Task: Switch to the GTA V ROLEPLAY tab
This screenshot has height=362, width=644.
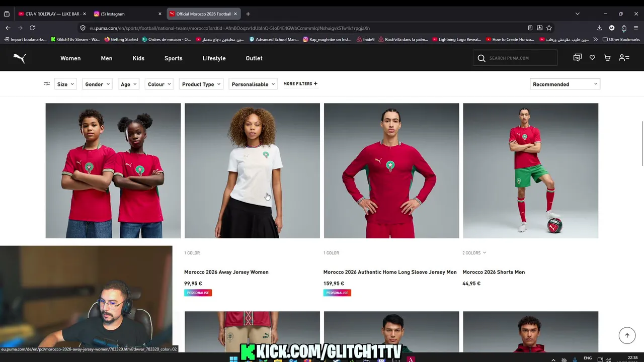Action: point(51,14)
